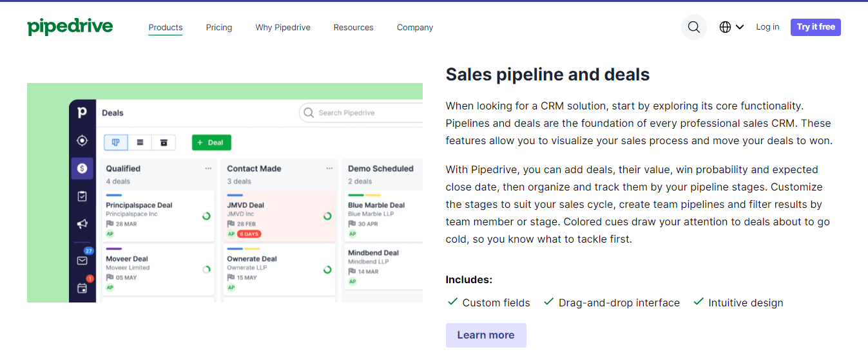Click the flag icon beside 30 APR
868x363 pixels.
352,224
